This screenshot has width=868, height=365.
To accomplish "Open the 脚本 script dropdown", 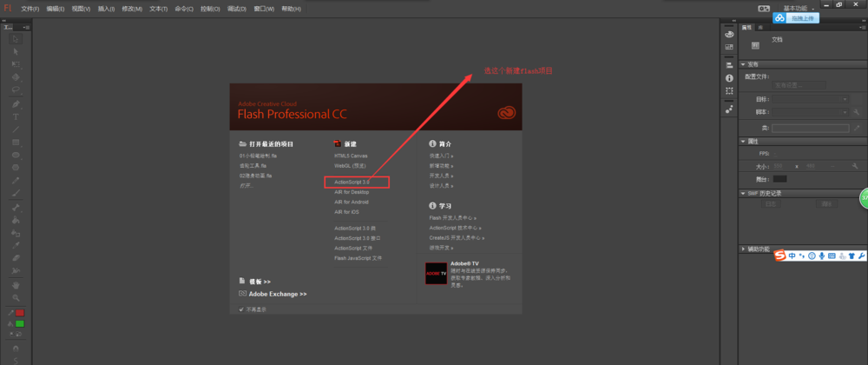I will click(811, 112).
